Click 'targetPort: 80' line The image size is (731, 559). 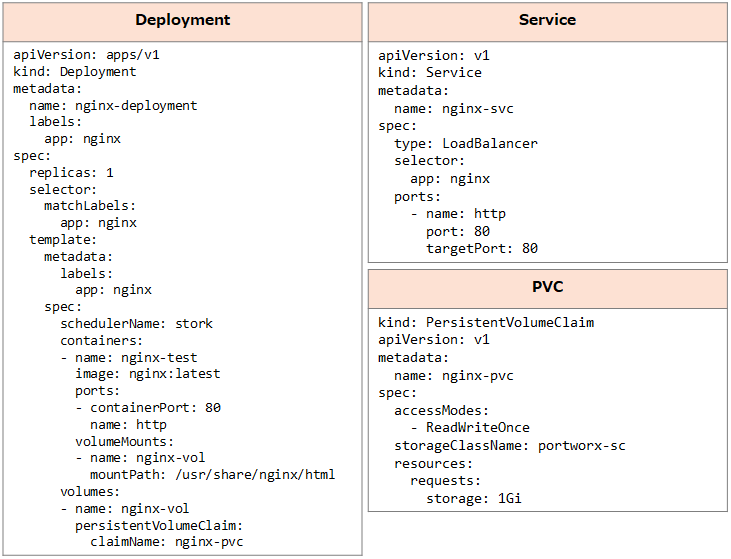coord(482,248)
